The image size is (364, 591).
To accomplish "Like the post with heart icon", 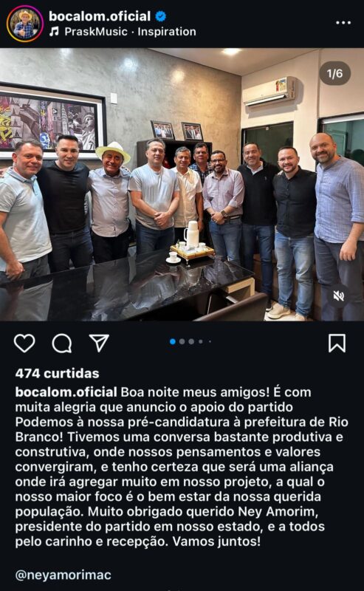I will coord(24,343).
